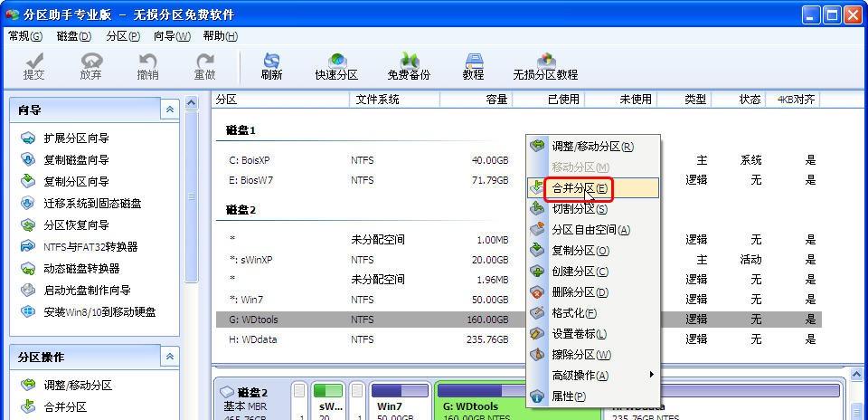Select the G: WDtools partition row
The image size is (868, 420).
coord(518,320)
